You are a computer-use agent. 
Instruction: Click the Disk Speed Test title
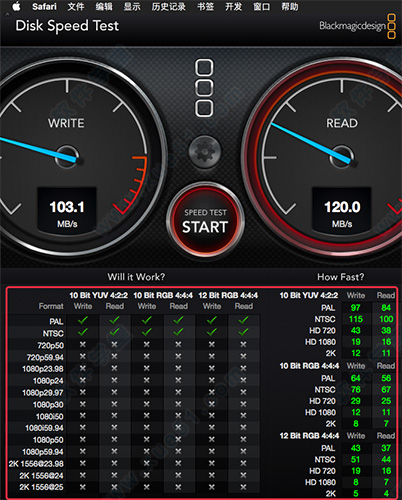pos(67,26)
